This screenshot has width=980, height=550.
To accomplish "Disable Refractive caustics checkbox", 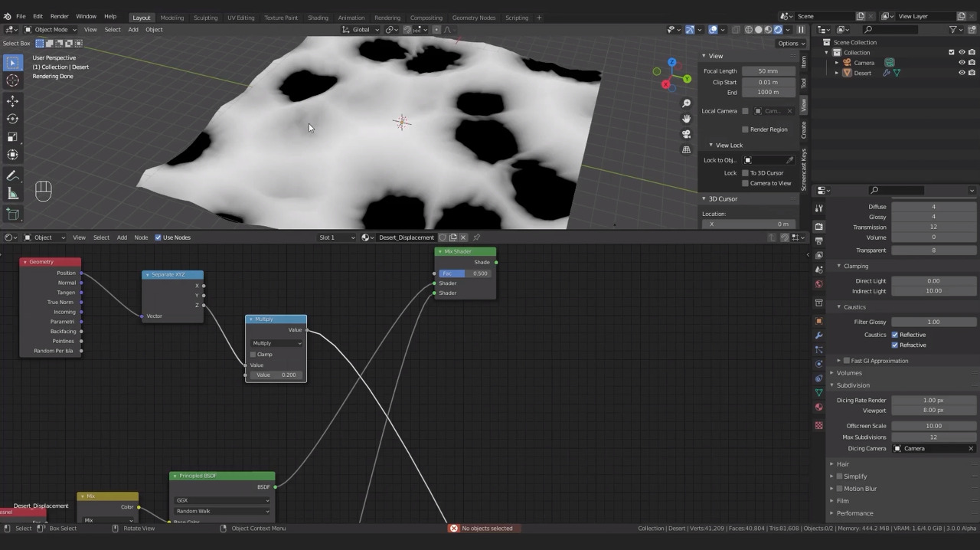I will (894, 345).
